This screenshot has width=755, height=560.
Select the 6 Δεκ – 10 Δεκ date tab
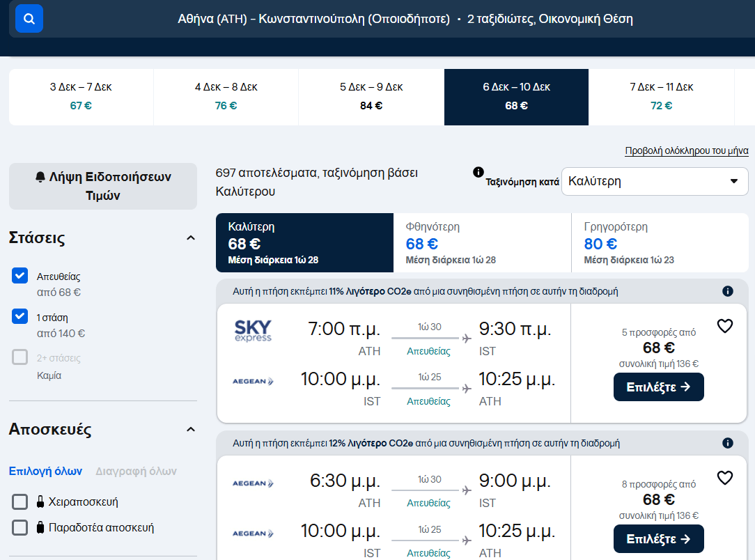516,97
